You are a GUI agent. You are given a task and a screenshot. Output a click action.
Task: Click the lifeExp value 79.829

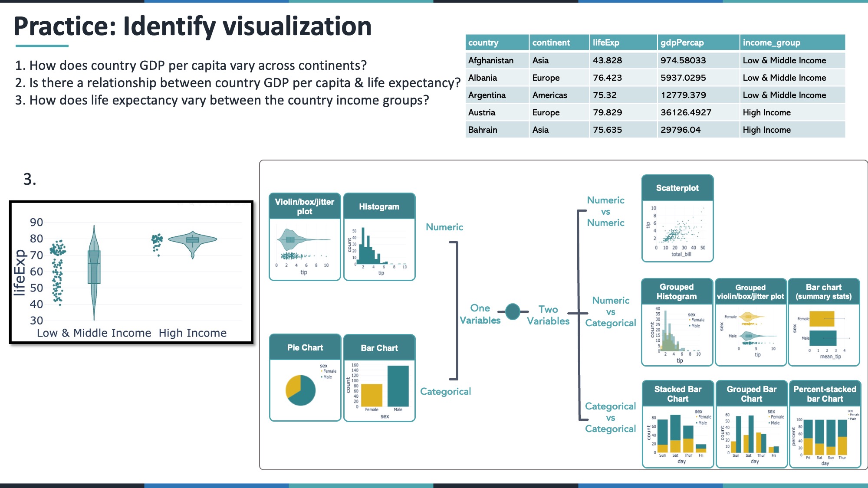click(623, 112)
